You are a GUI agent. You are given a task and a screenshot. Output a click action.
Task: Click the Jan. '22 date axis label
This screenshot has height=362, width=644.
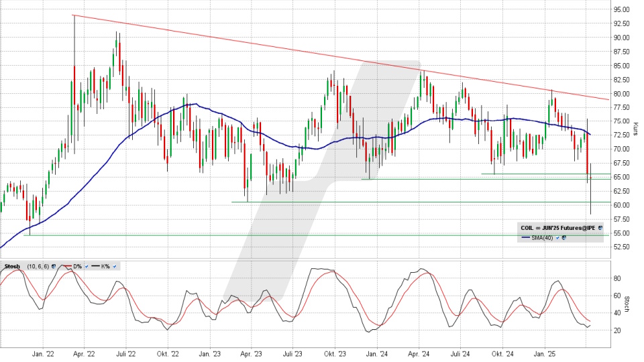43,354
